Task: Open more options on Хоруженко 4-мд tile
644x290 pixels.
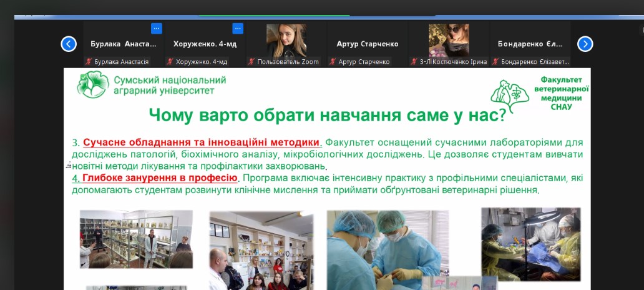Action: point(238,28)
